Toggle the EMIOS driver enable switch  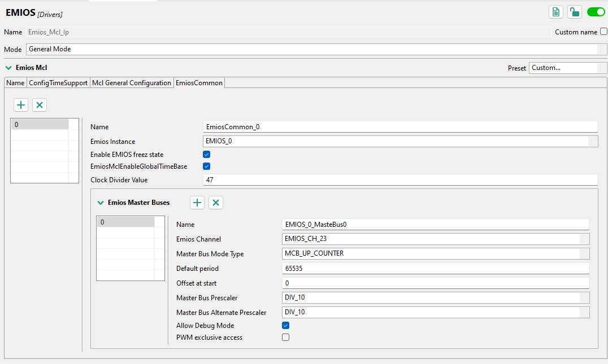(x=596, y=12)
